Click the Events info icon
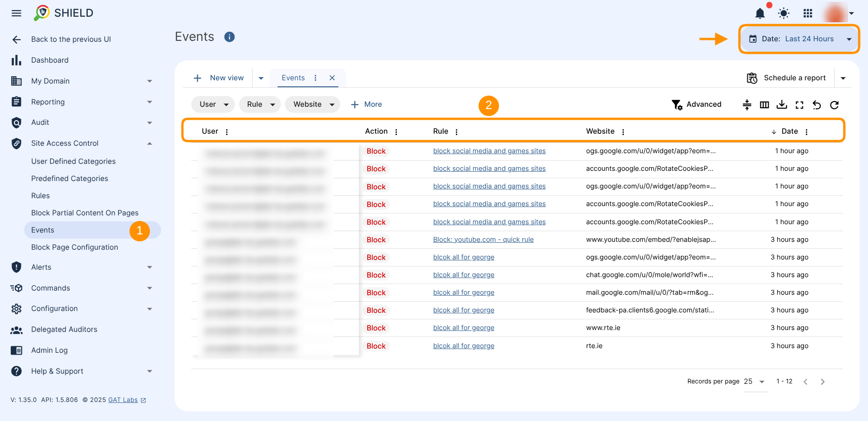Screen dimensions: 868x421 [x=229, y=37]
